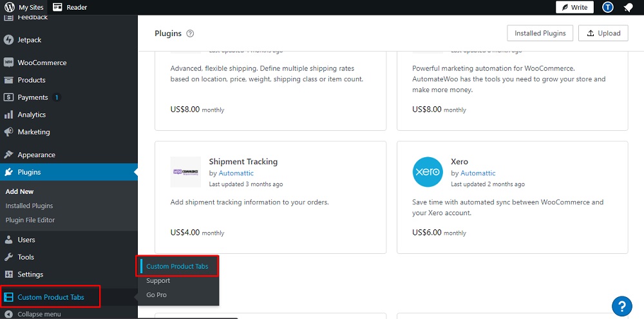The image size is (644, 319).
Task: Click the Write button
Action: coord(574,7)
